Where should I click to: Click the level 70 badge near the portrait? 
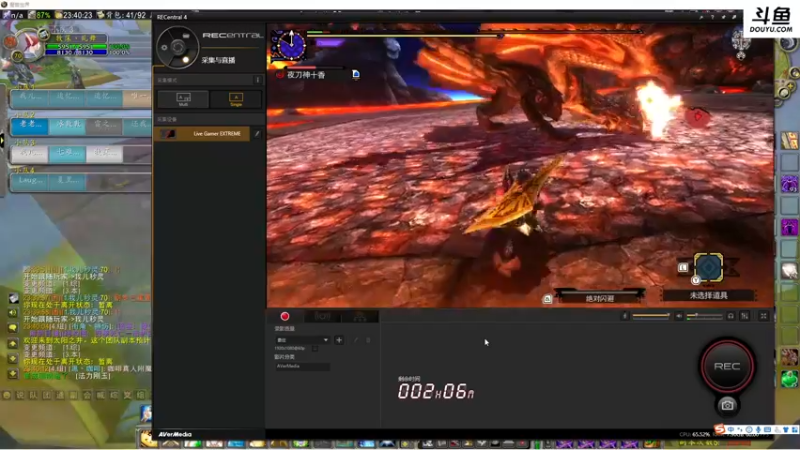(17, 56)
